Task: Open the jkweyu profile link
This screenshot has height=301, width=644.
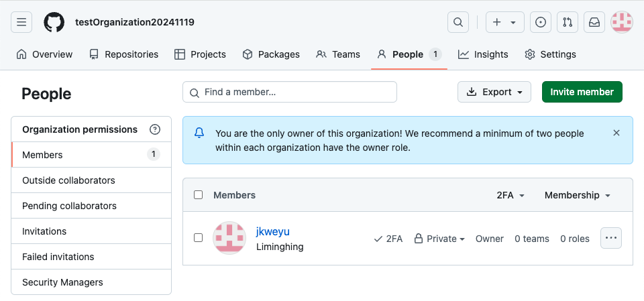Action: 273,231
